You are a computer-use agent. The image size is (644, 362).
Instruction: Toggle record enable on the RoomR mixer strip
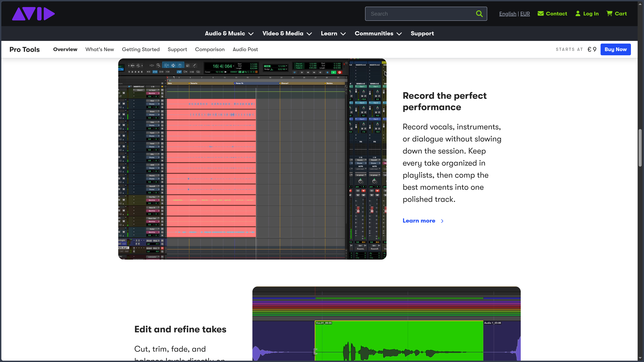(377, 191)
